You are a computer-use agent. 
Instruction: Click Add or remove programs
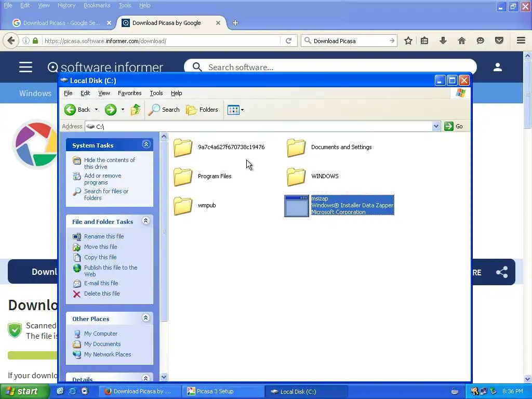point(102,179)
